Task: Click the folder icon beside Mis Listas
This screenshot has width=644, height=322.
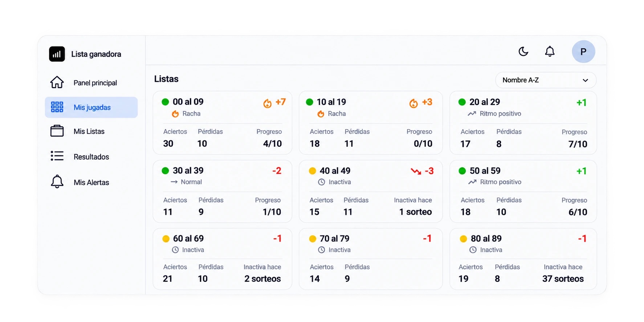Action: 57,131
